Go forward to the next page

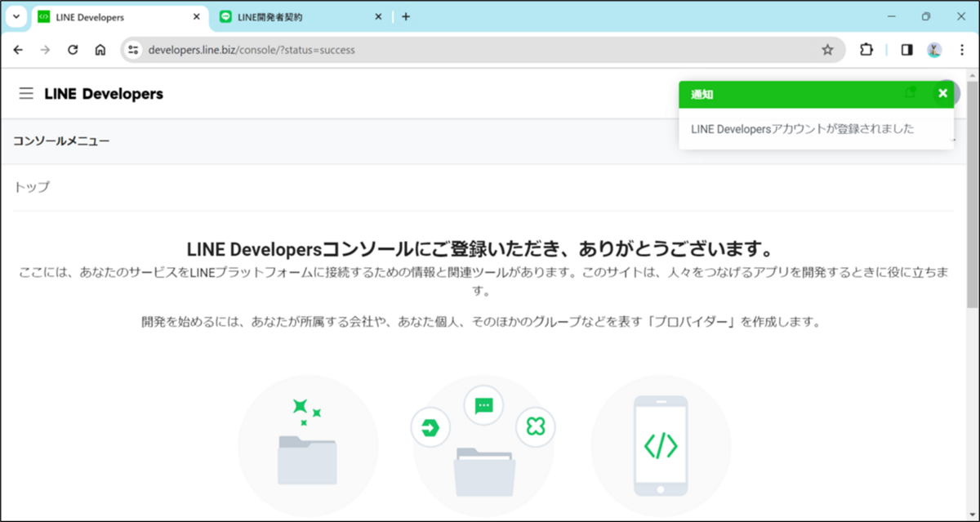pos(45,50)
